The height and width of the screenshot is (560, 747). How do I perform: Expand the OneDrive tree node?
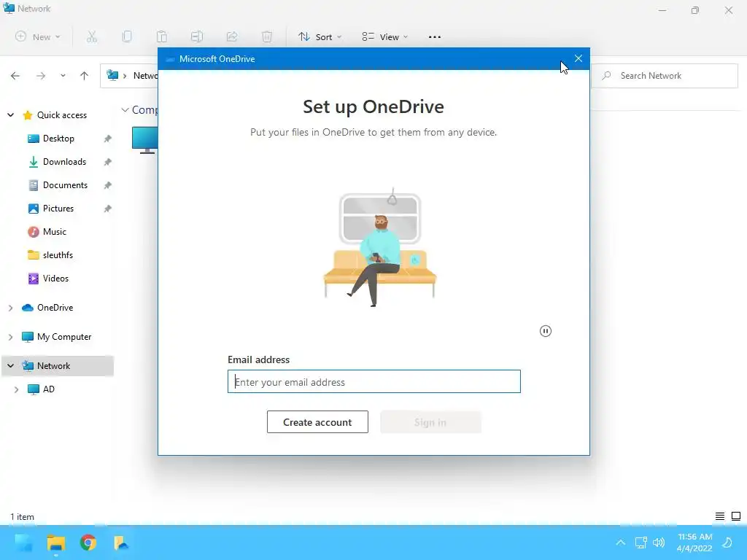coord(10,308)
